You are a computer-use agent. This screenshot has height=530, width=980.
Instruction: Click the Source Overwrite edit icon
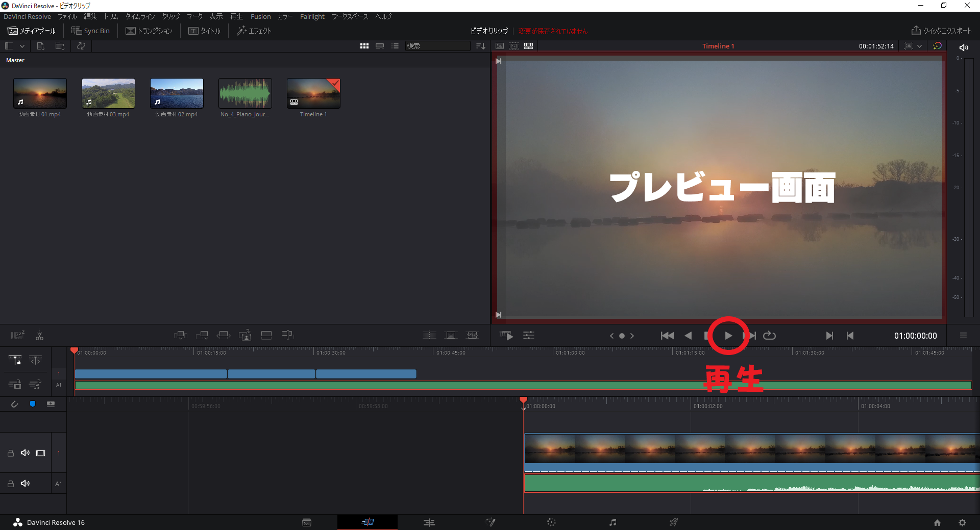click(x=288, y=335)
